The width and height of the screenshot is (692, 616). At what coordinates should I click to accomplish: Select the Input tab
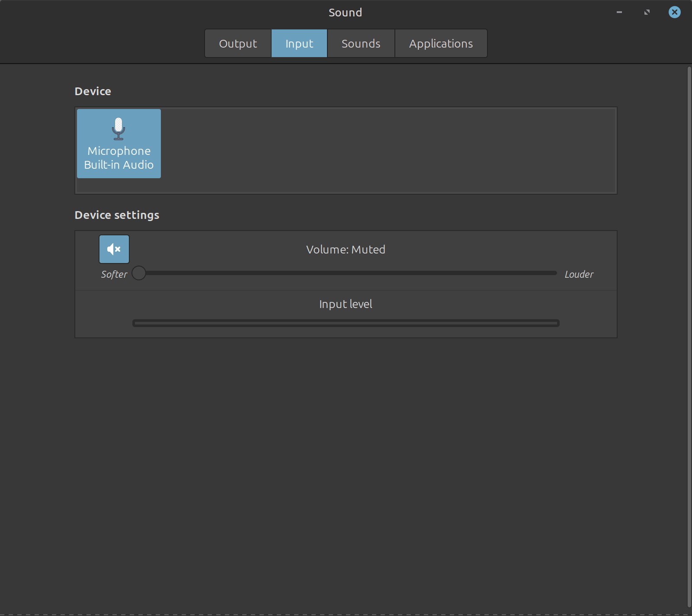(299, 43)
